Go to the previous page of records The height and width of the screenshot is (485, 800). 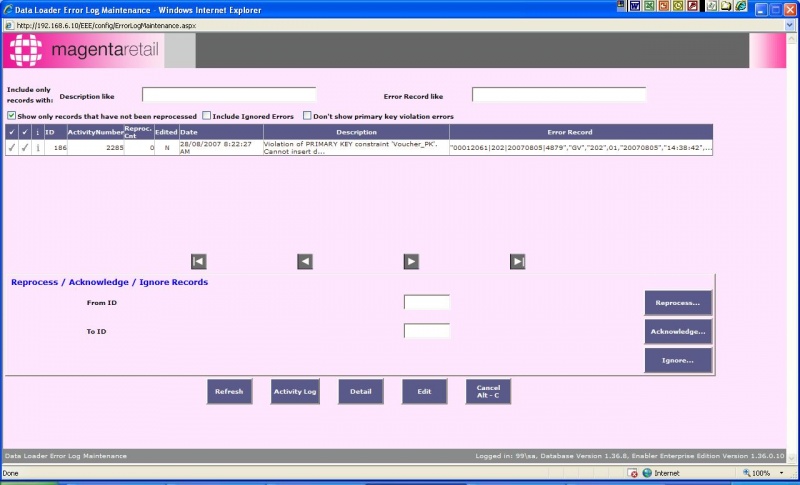pyautogui.click(x=305, y=262)
